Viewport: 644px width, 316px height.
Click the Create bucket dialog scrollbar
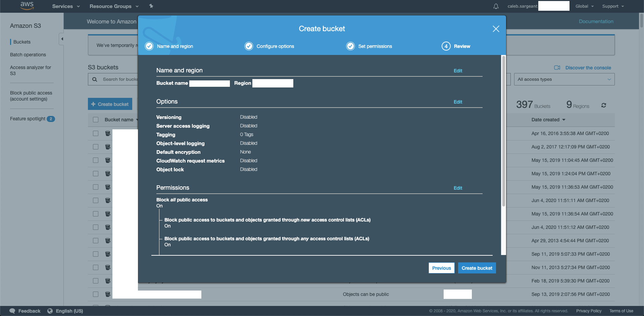(503, 131)
